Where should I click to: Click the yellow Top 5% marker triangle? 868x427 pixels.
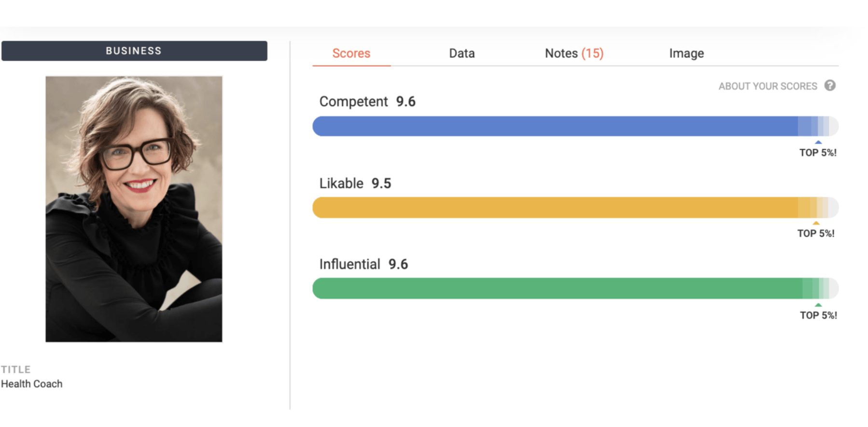tap(816, 223)
